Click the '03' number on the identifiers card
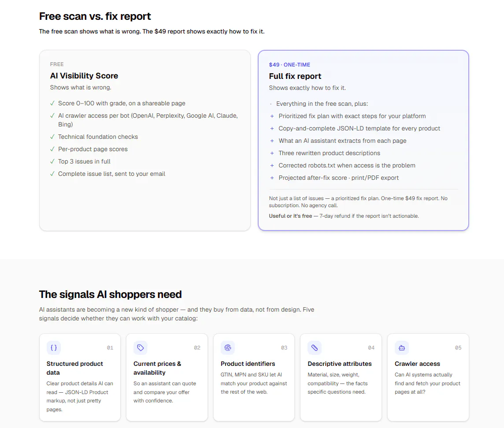The image size is (504, 428). (284, 348)
